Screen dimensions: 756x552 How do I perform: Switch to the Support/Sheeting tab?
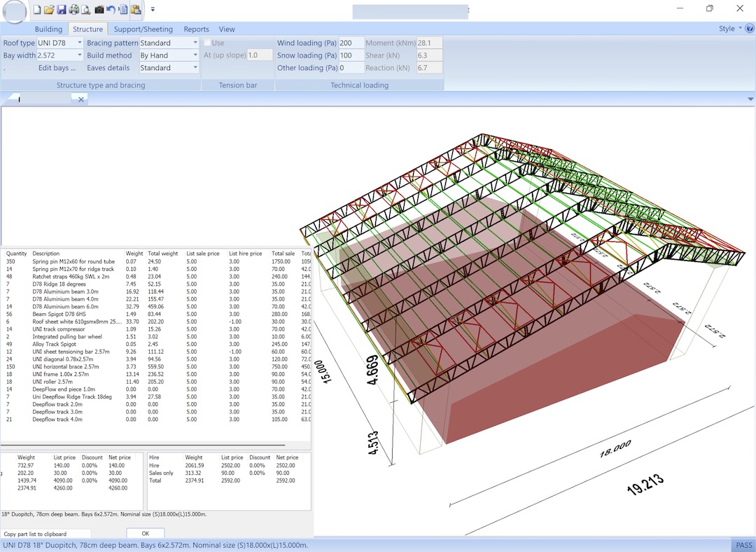tap(143, 29)
